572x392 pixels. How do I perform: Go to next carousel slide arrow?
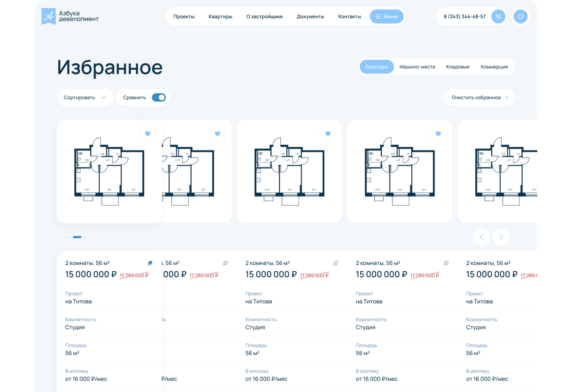click(501, 237)
